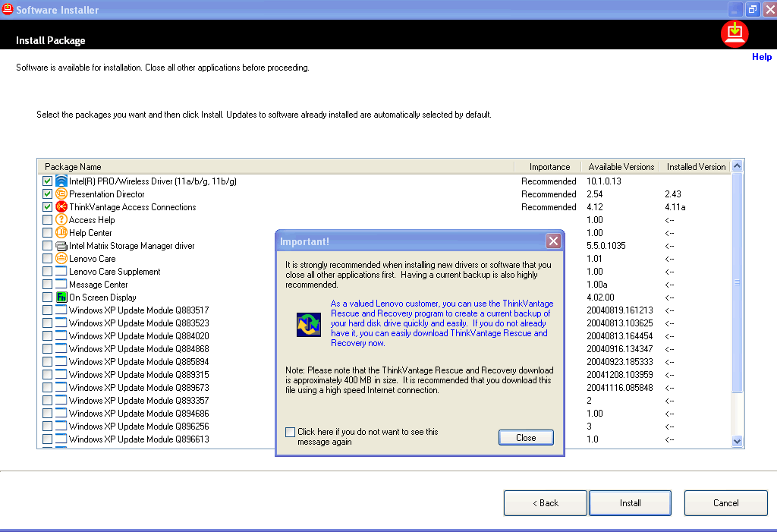Check the Lenovo Care Supplement package
This screenshot has width=777, height=532.
coord(48,271)
